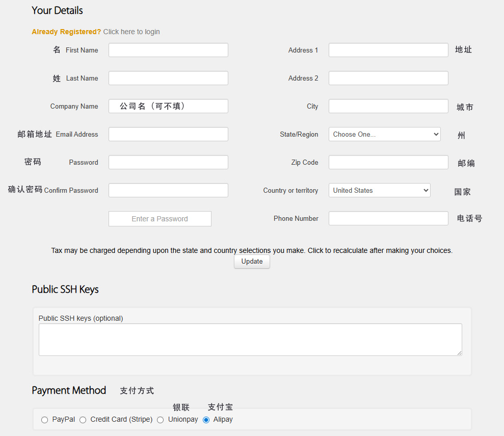Focus the City text field

point(388,106)
